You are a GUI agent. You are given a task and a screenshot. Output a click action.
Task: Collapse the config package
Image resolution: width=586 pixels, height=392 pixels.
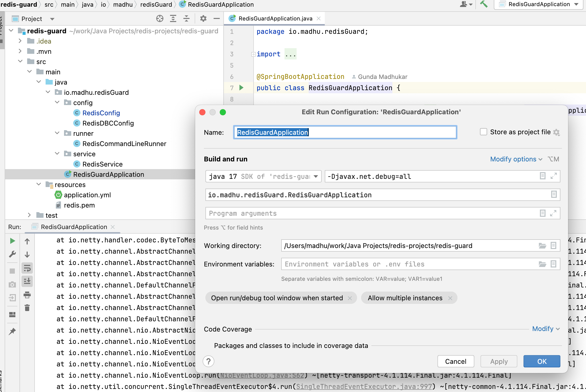point(57,102)
